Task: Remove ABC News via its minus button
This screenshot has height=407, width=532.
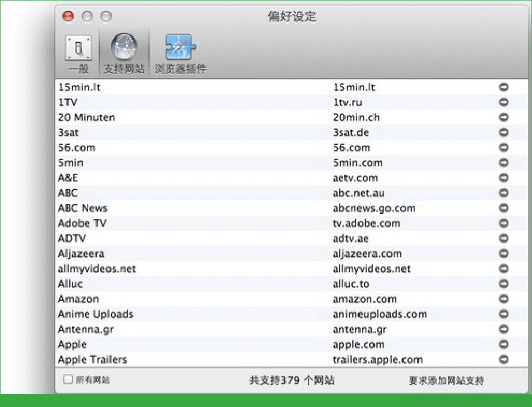Action: point(503,208)
